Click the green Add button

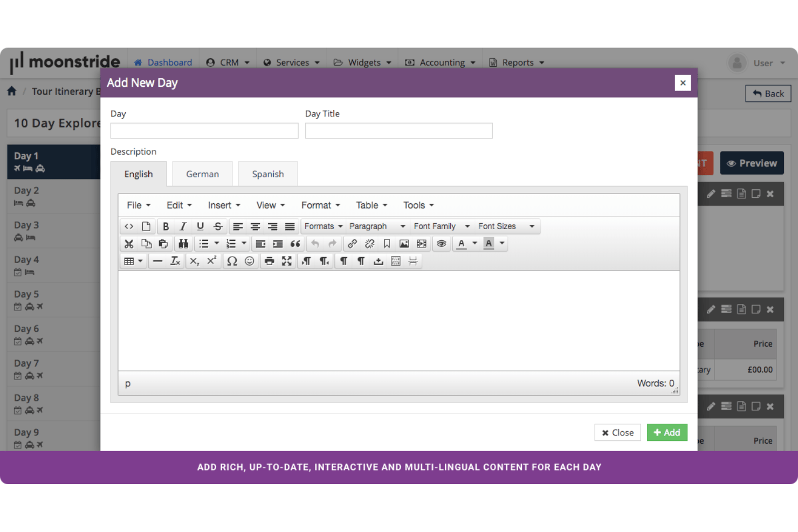coord(667,432)
